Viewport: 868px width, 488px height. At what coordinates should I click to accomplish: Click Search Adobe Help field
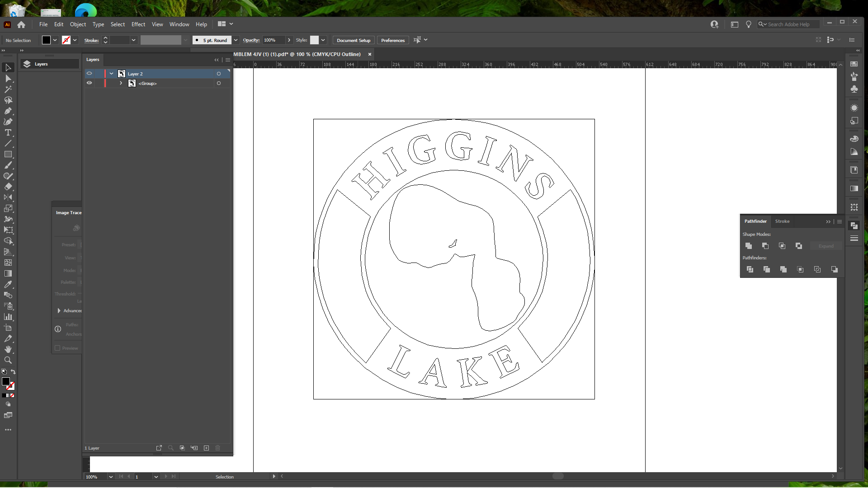click(x=789, y=24)
